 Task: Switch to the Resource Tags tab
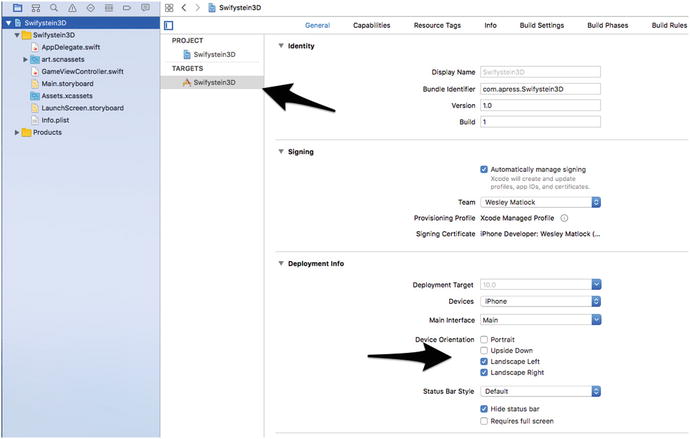click(437, 26)
